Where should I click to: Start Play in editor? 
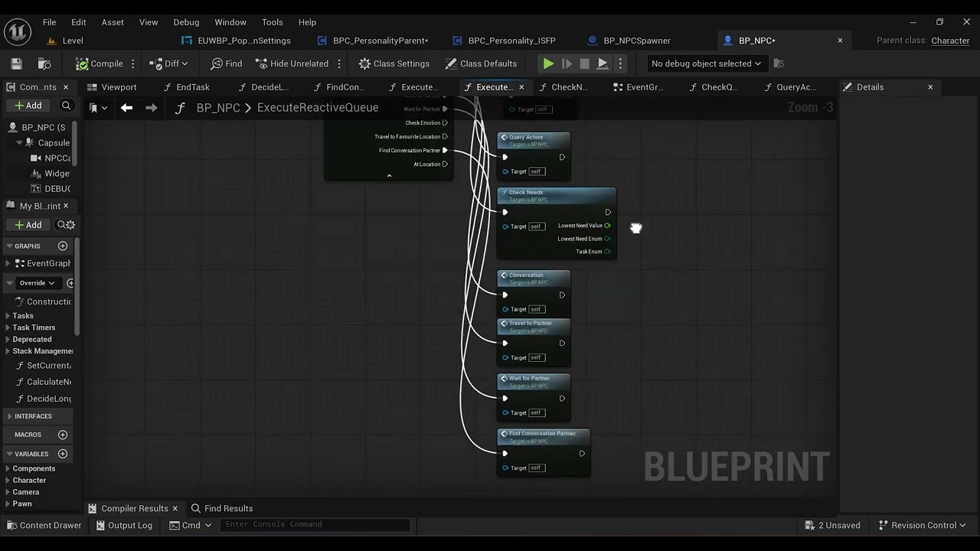(548, 64)
